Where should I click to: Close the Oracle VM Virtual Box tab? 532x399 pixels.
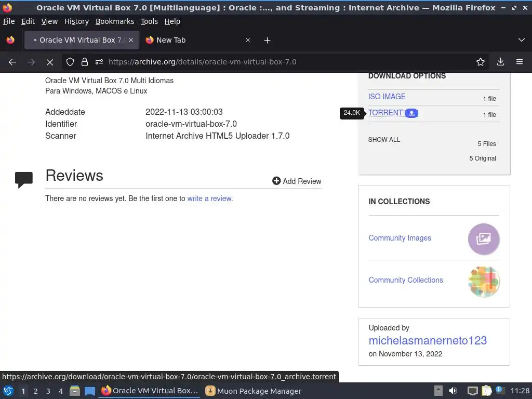click(130, 40)
